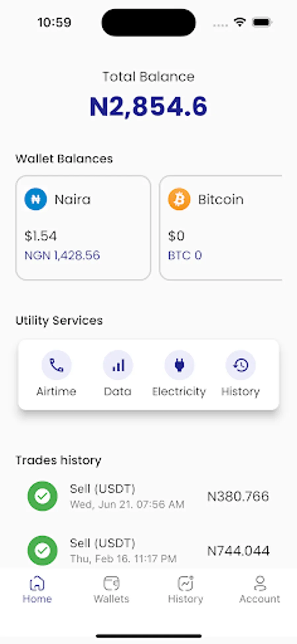Switch to the Home tab

[37, 590]
